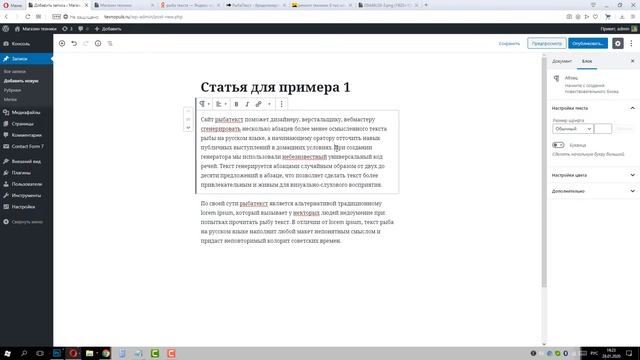Open text alignment dropdown in block toolbar
The image size is (640, 360).
[x=221, y=104]
